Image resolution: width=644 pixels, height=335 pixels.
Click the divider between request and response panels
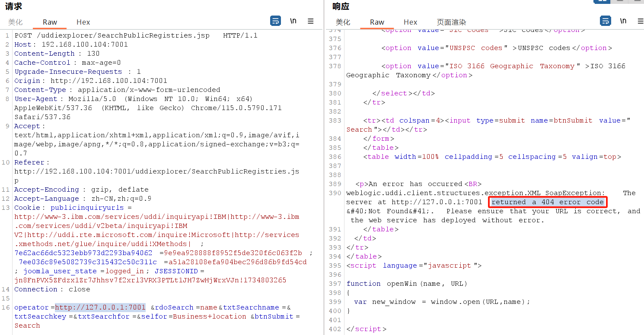pos(324,173)
